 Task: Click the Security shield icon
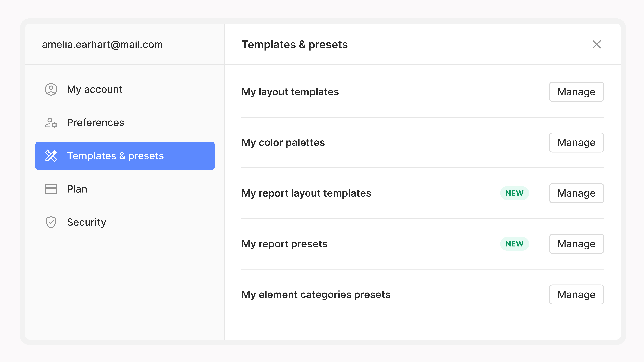[51, 222]
